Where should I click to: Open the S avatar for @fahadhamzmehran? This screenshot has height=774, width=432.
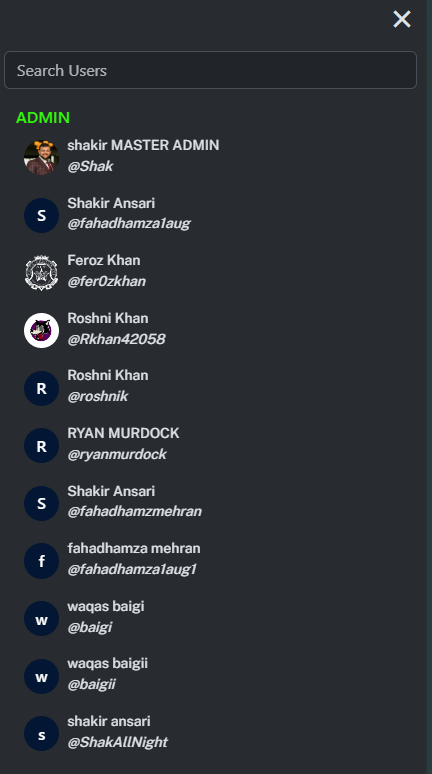[x=41, y=503]
